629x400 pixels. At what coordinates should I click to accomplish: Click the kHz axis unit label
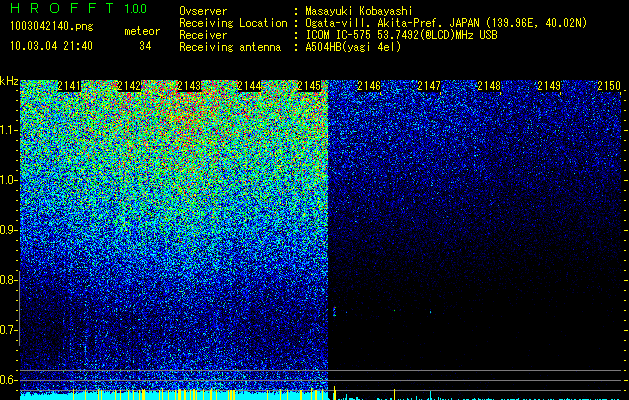coord(9,81)
